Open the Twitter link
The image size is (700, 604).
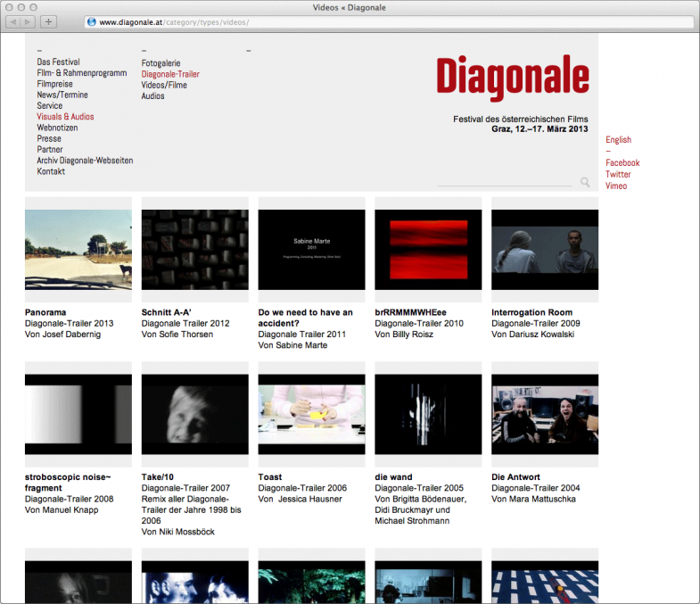point(618,175)
